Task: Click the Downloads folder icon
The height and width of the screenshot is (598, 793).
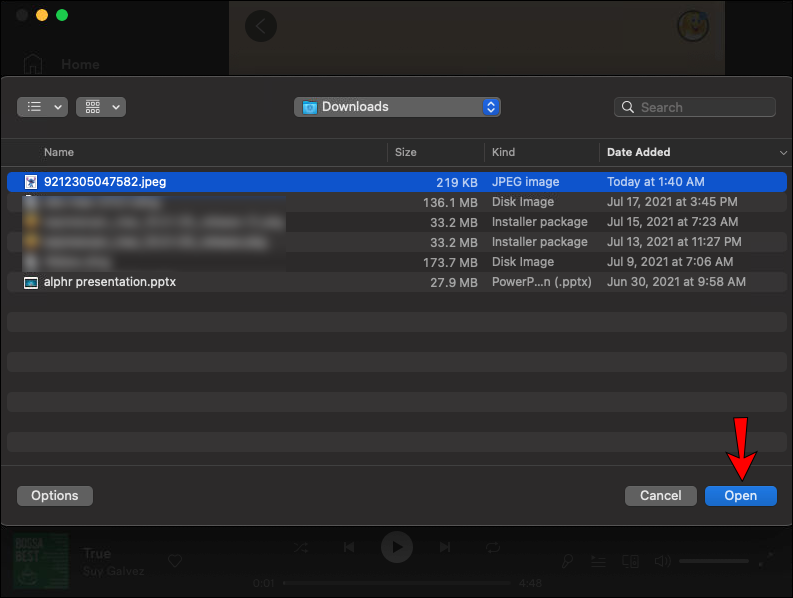Action: pos(310,107)
